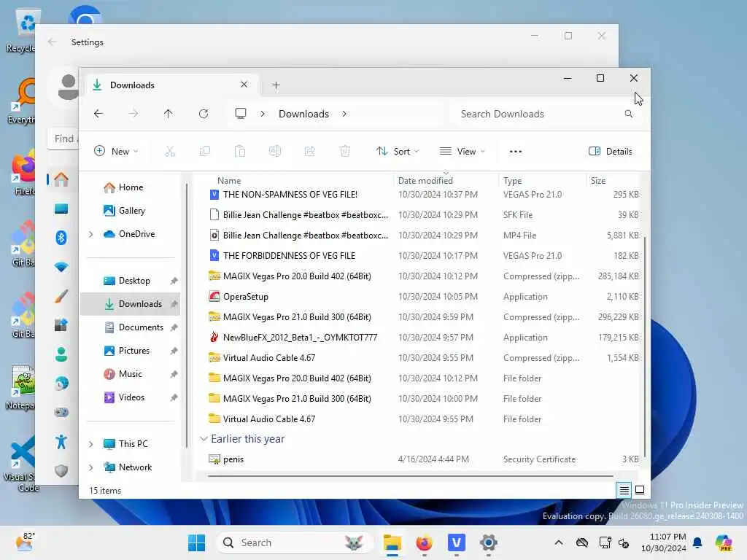Add a new Explorer tab
747x560 pixels.
(x=276, y=85)
